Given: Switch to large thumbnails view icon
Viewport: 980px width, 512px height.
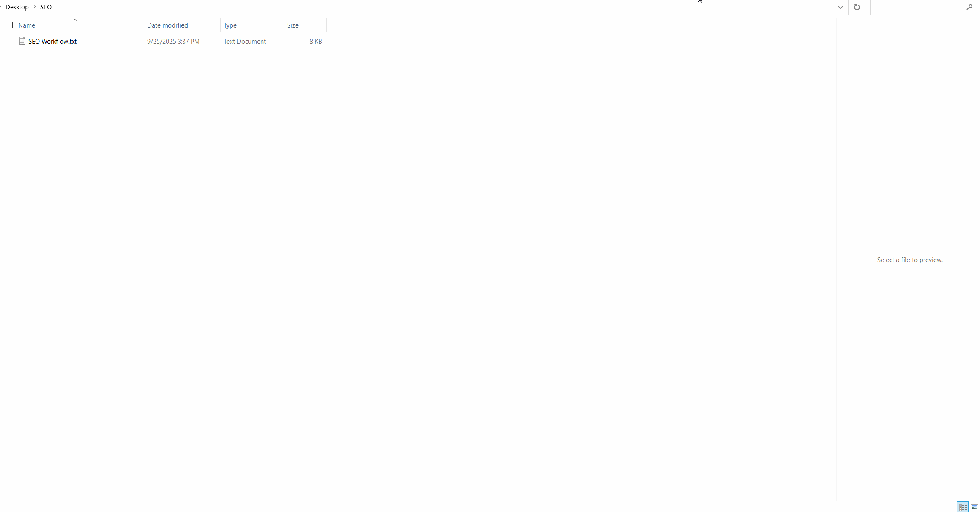Looking at the screenshot, I should [x=974, y=507].
